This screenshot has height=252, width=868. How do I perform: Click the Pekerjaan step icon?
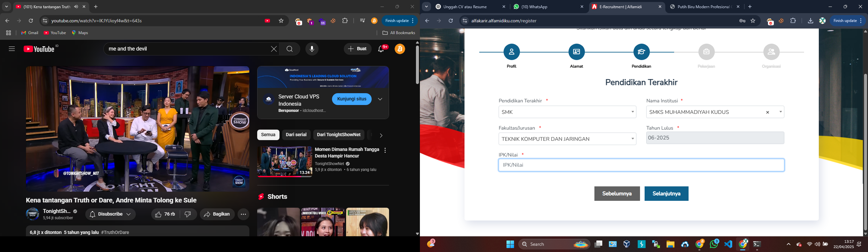click(707, 52)
